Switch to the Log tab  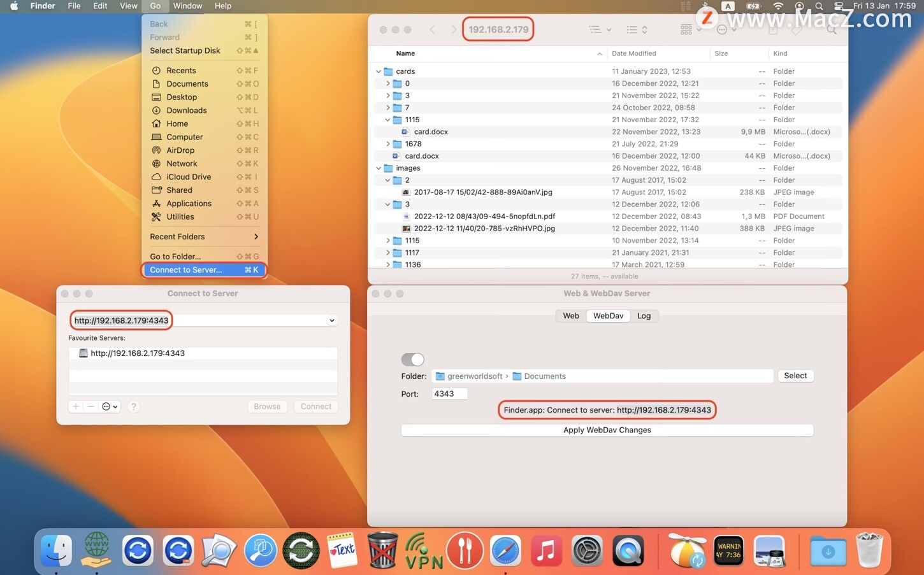click(644, 316)
